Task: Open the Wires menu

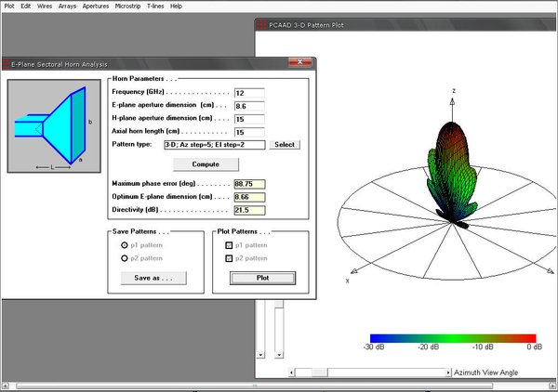Action: pos(45,7)
